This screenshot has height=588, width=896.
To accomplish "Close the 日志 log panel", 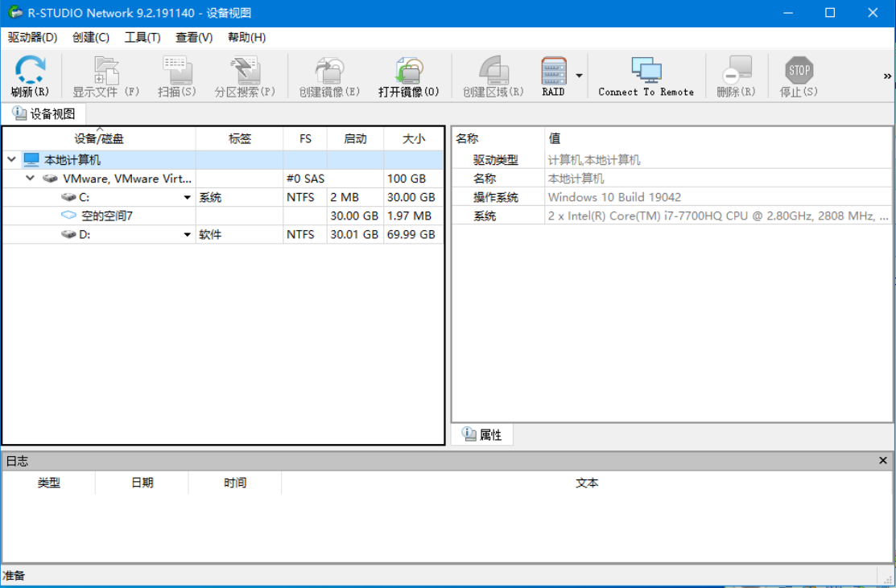I will pyautogui.click(x=883, y=461).
